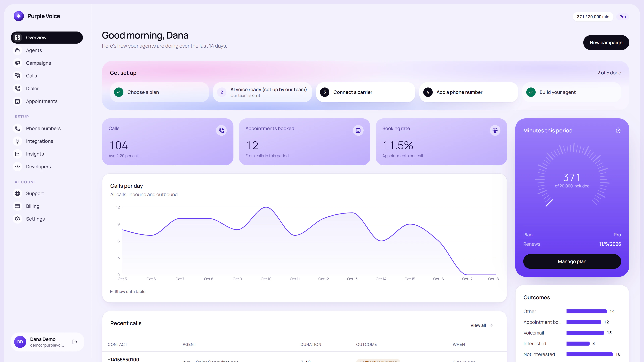Open the Billing page label
The width and height of the screenshot is (644, 362).
click(x=33, y=206)
